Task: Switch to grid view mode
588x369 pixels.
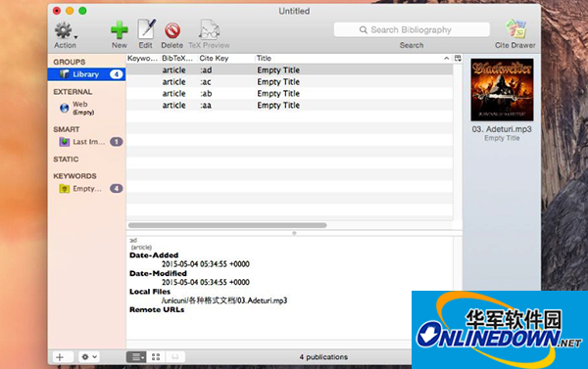Action: (156, 357)
